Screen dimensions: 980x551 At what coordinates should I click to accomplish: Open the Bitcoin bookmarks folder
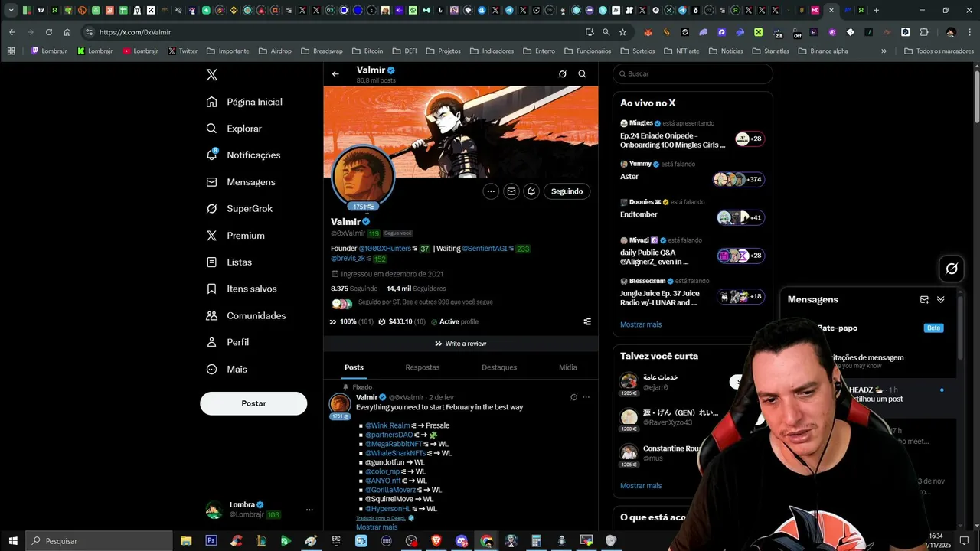point(367,51)
